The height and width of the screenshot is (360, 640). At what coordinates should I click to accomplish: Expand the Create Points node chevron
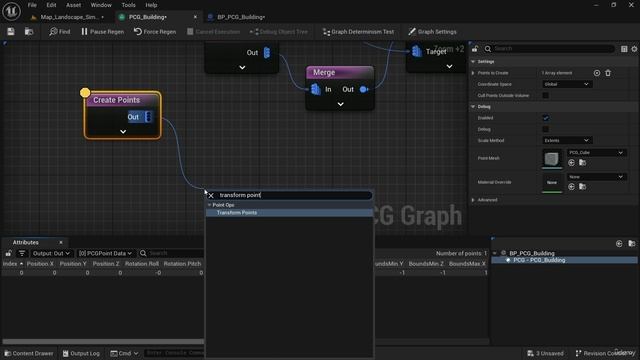click(x=123, y=131)
